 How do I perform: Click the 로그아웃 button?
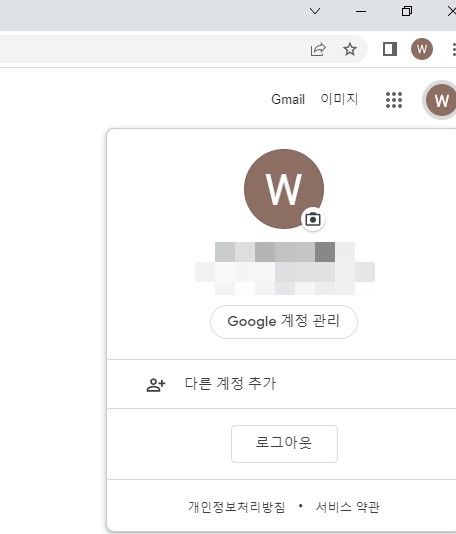284,443
